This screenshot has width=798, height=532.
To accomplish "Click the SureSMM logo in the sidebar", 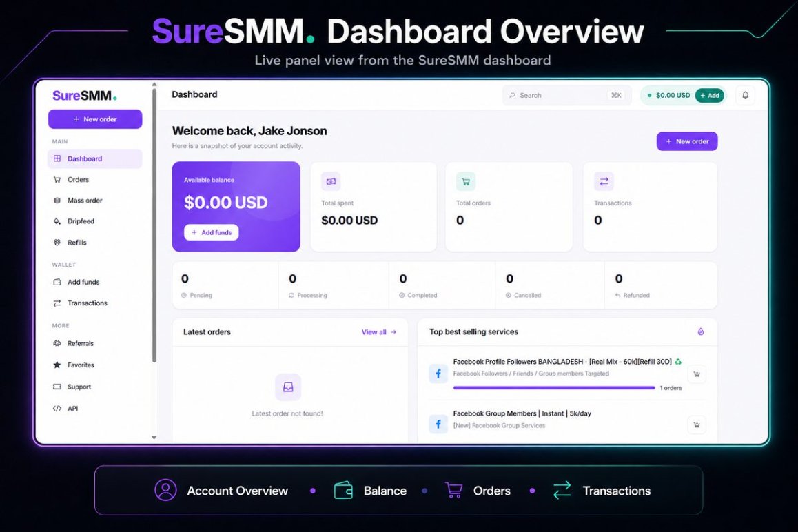I will coord(85,96).
